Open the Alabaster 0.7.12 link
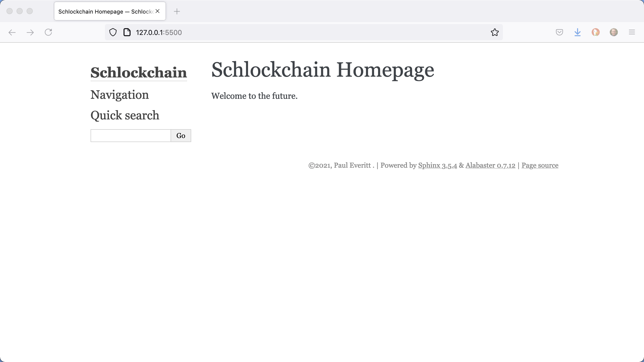The width and height of the screenshot is (644, 362). pyautogui.click(x=490, y=165)
